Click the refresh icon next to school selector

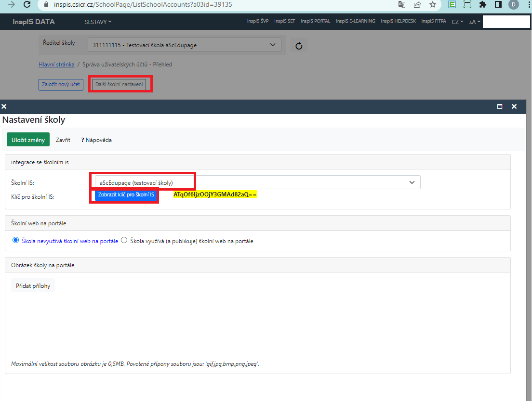click(298, 46)
